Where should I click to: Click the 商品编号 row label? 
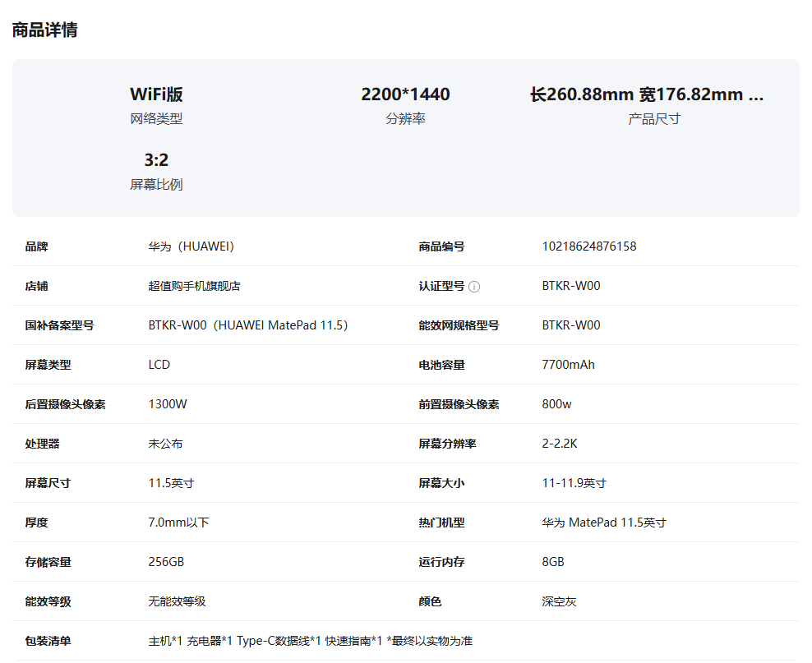click(x=441, y=246)
